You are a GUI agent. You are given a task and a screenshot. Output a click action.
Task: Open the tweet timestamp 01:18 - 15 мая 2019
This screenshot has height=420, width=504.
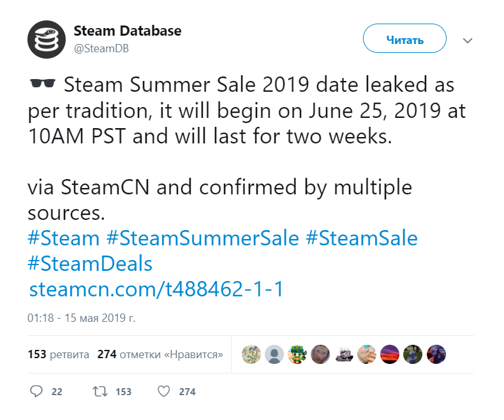[x=81, y=317]
